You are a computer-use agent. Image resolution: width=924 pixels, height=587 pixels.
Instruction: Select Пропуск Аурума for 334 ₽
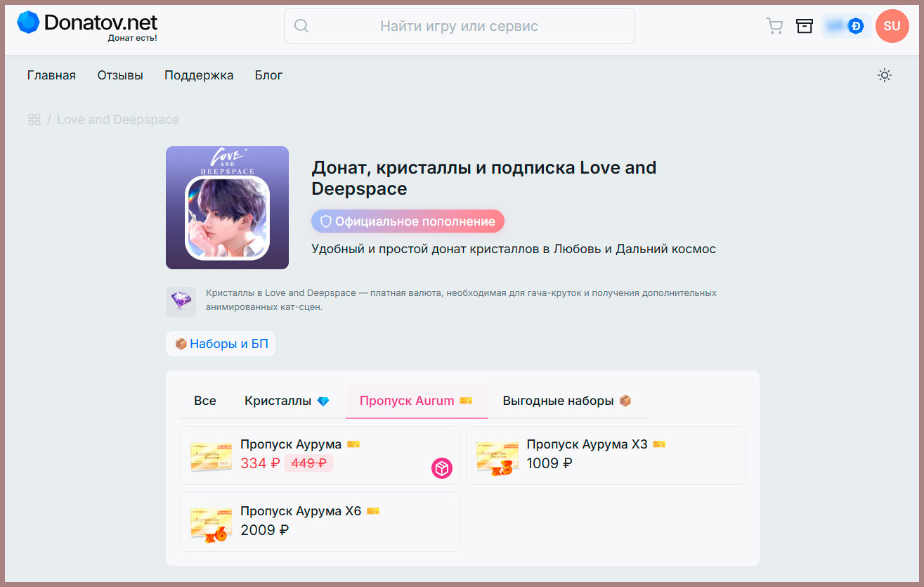click(320, 456)
